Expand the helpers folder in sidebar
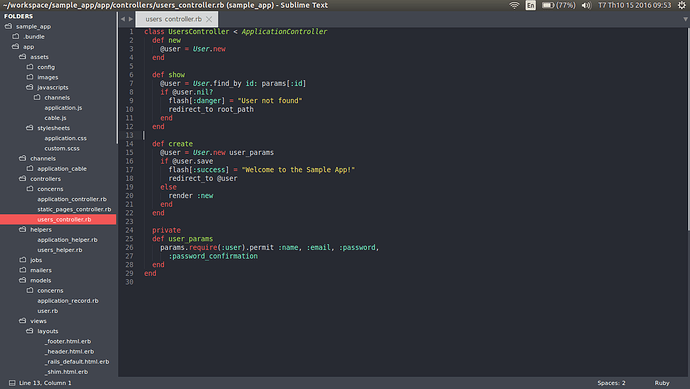Viewport: 690px width, 389px height. pos(22,229)
